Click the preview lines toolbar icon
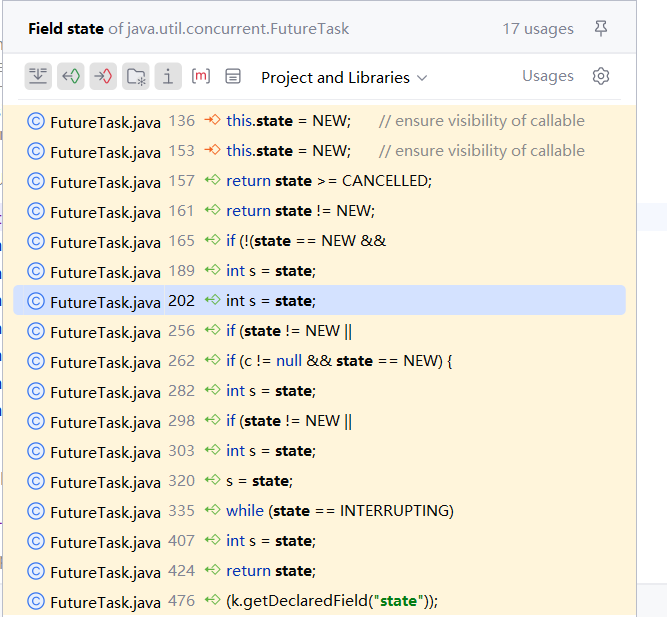Image resolution: width=667 pixels, height=617 pixels. click(x=233, y=76)
